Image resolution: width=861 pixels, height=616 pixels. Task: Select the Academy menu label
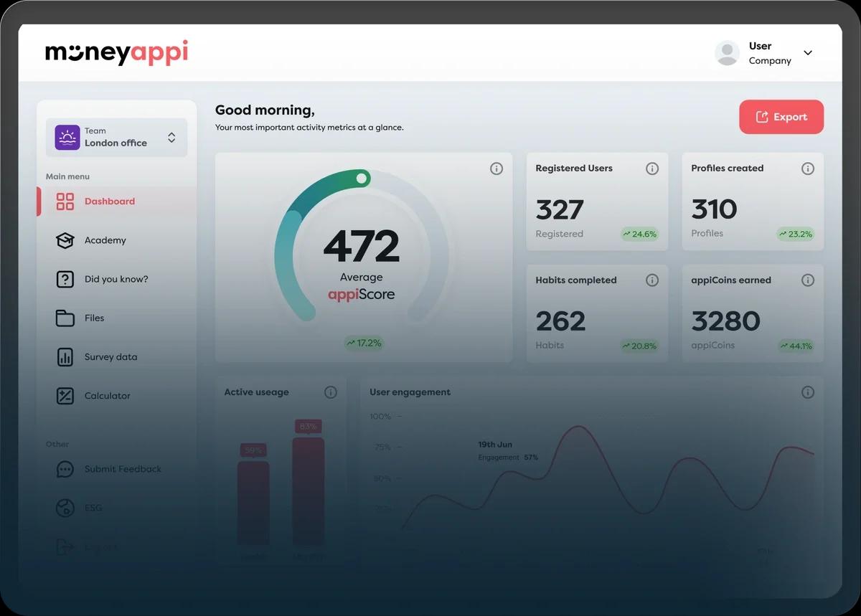pyautogui.click(x=105, y=240)
